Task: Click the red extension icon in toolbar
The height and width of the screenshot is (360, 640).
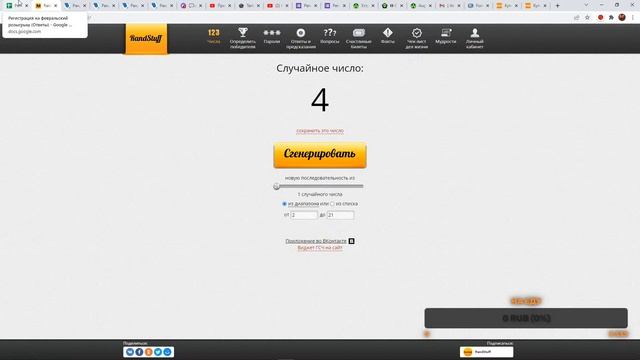Action: coord(600,18)
